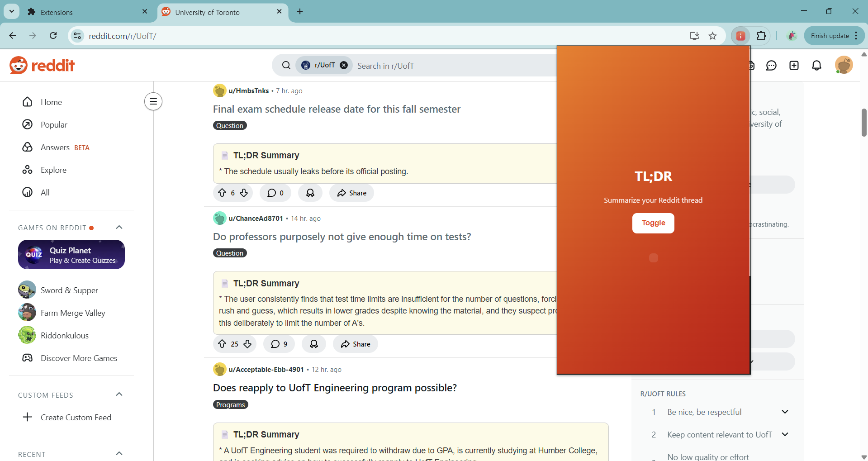
Task: Open comments on the post with 0 comments
Action: pyautogui.click(x=275, y=193)
